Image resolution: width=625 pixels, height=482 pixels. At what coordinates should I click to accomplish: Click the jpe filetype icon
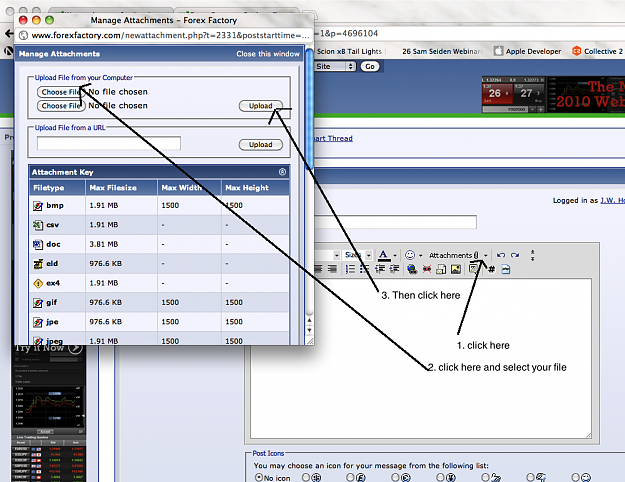coord(38,322)
